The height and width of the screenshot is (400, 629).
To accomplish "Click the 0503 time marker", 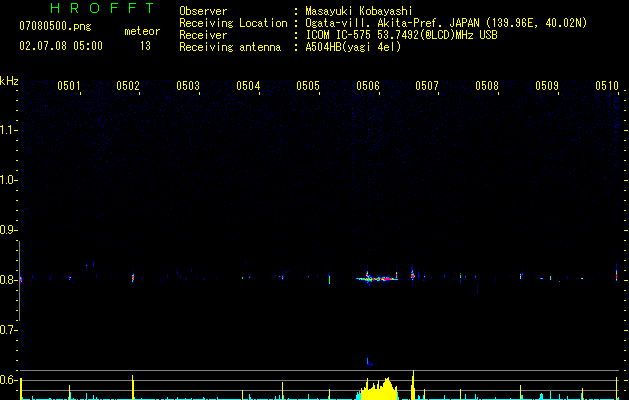I will click(x=188, y=85).
